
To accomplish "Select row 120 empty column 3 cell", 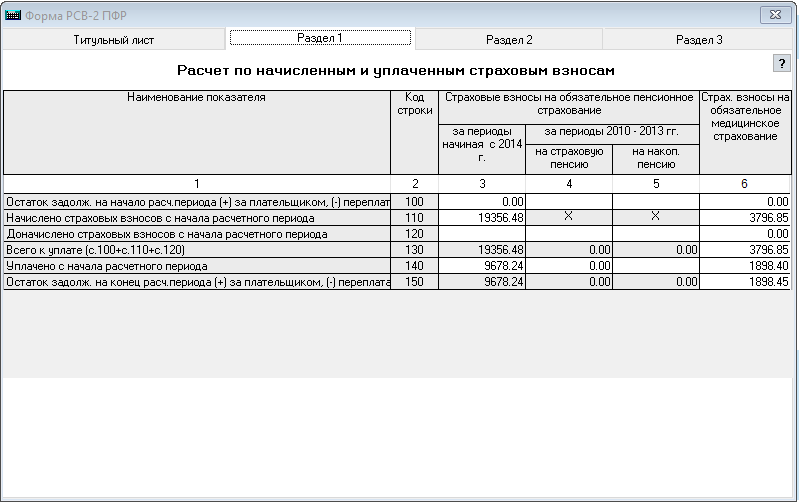I will [x=482, y=234].
